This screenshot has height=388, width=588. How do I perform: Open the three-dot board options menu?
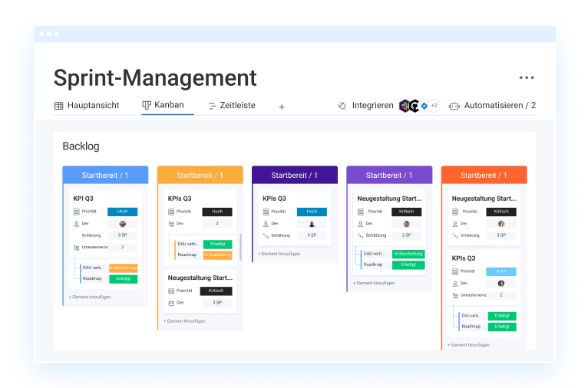click(x=527, y=77)
